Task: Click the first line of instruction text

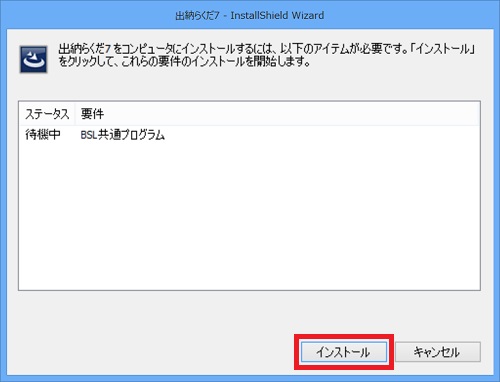Action: [266, 49]
